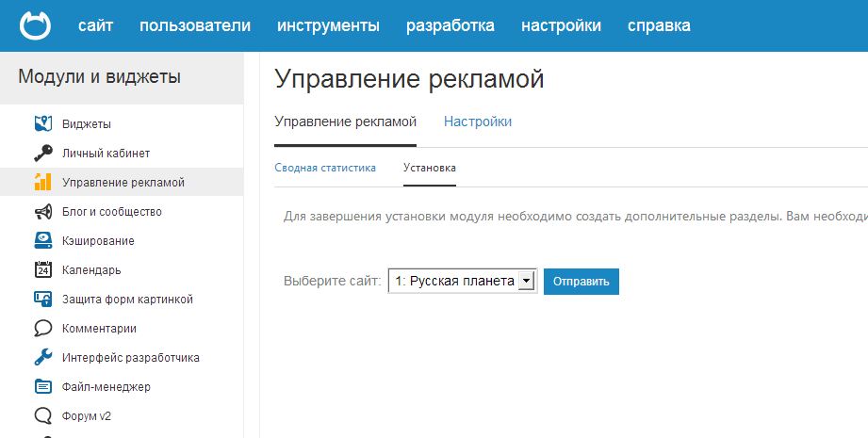Screen dimensions: 868x438
Task: Open Управление рекламой in the sidebar
Action: (x=123, y=183)
